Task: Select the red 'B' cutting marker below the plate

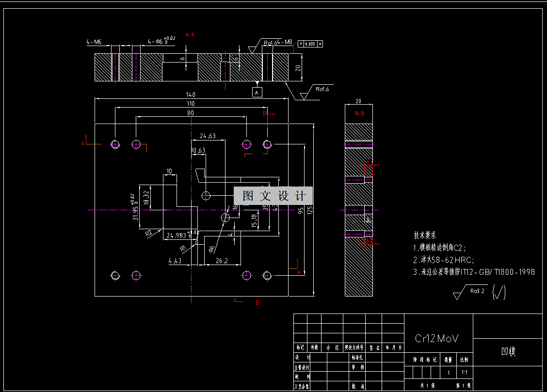Action: 257,302
